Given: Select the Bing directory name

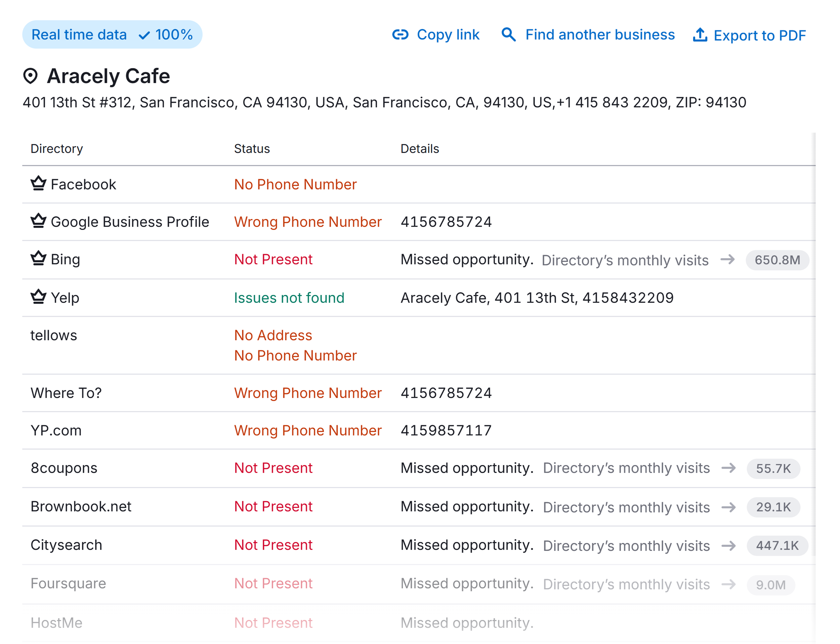Looking at the screenshot, I should 66,260.
